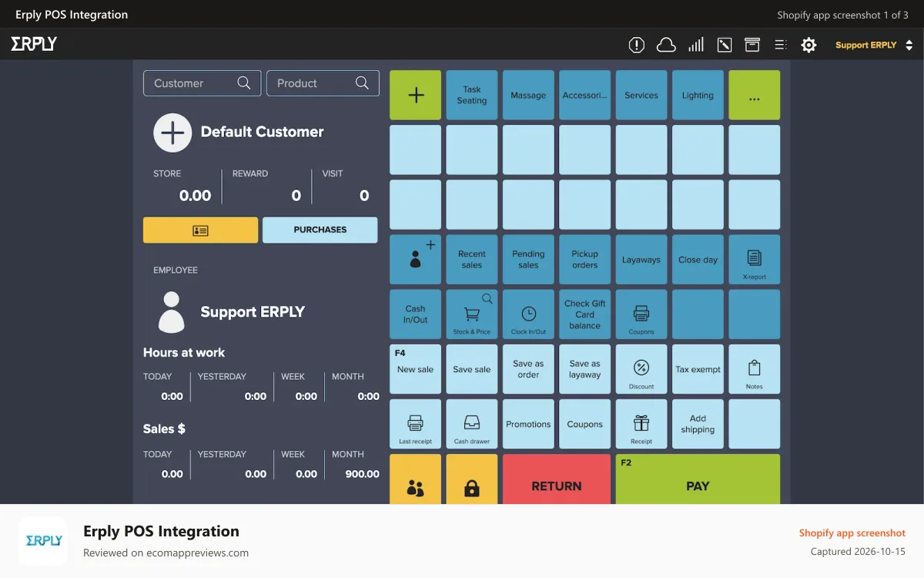Select the Lighting category
This screenshot has width=924, height=578.
coord(698,96)
